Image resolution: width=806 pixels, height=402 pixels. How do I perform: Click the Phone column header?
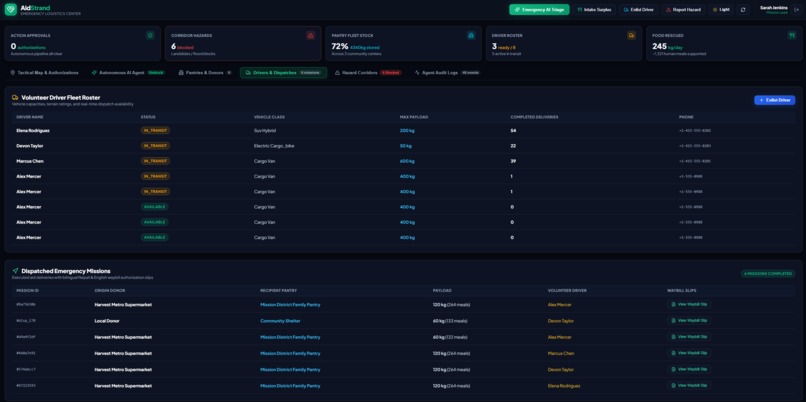tap(686, 117)
